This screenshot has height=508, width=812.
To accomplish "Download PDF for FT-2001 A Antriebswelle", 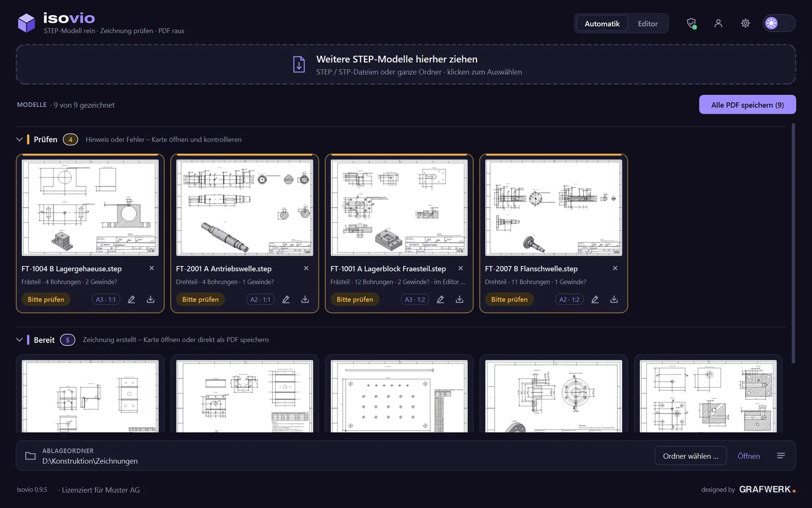I will [305, 300].
